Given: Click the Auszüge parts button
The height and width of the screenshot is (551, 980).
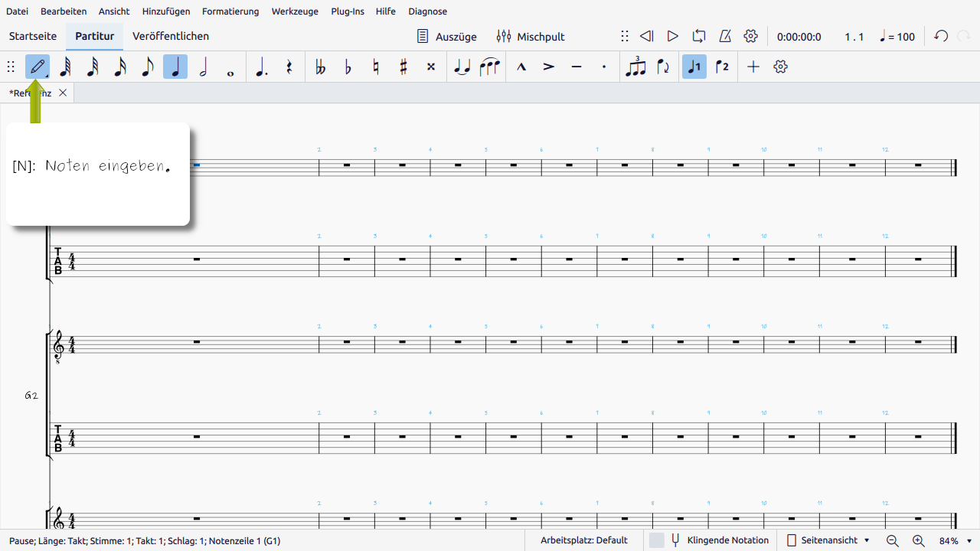Looking at the screenshot, I should click(x=446, y=36).
